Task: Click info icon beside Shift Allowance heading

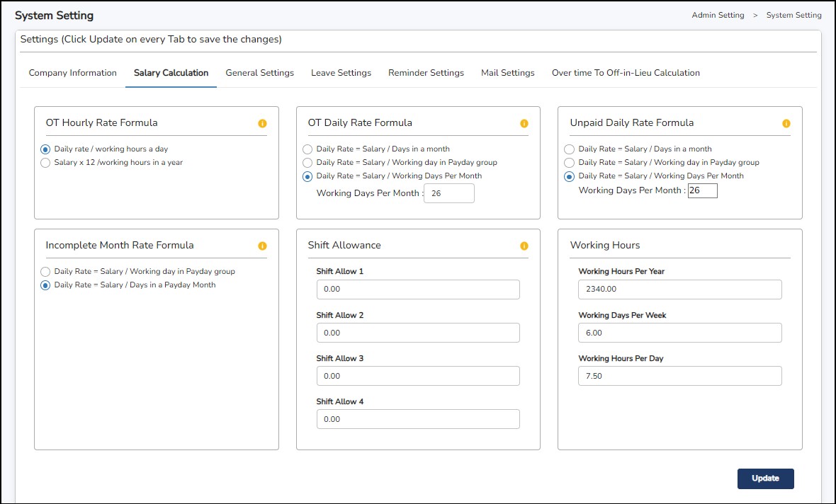Action: (x=524, y=246)
